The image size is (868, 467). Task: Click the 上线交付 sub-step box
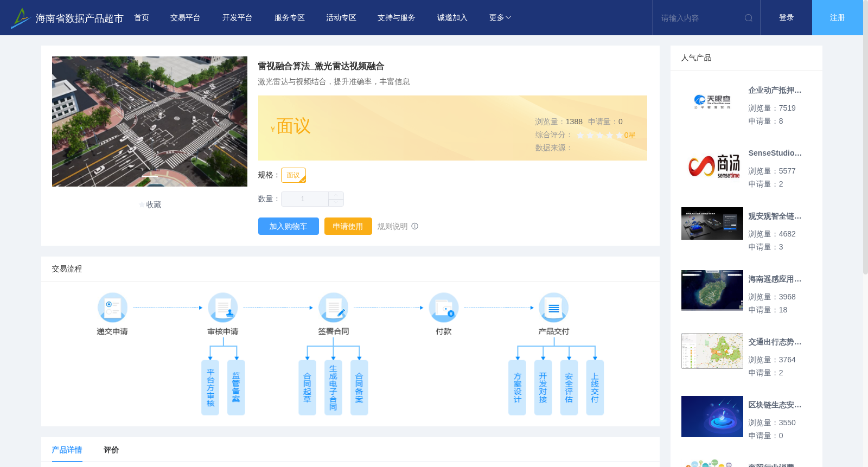click(x=595, y=387)
